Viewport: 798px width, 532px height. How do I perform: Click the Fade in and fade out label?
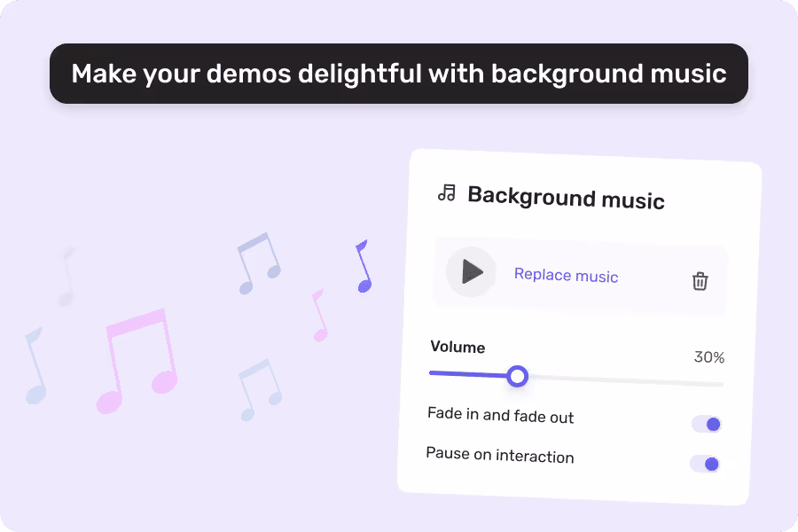500,415
